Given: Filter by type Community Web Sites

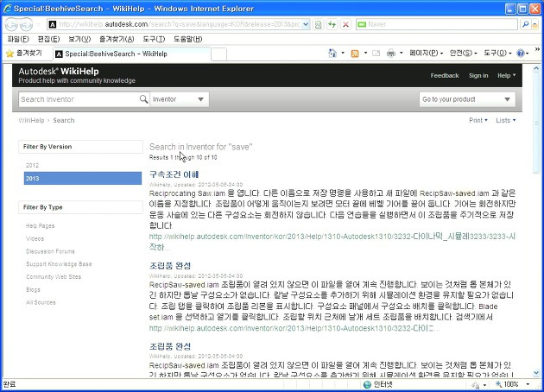Looking at the screenshot, I should coord(54,277).
